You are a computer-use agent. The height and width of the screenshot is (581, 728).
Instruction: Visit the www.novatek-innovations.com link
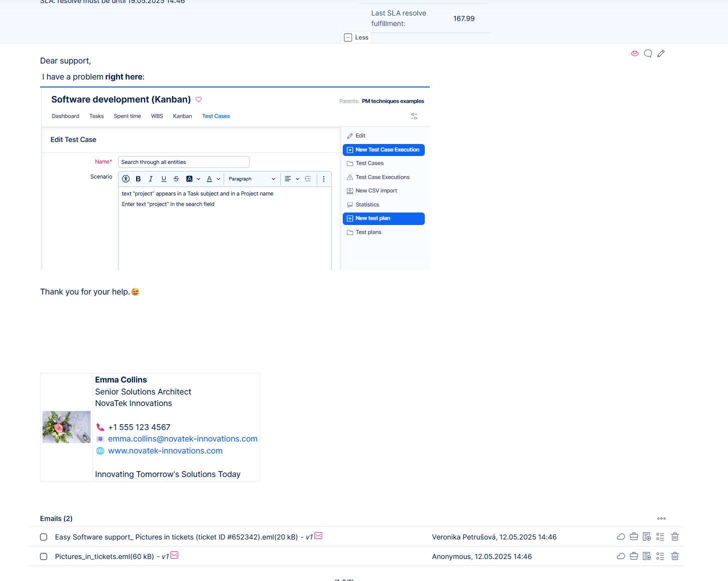(165, 450)
